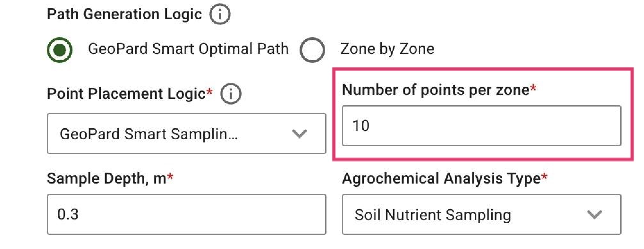Select GeoPard Smart Optimal Path
This screenshot has height=249, width=644.
click(60, 49)
